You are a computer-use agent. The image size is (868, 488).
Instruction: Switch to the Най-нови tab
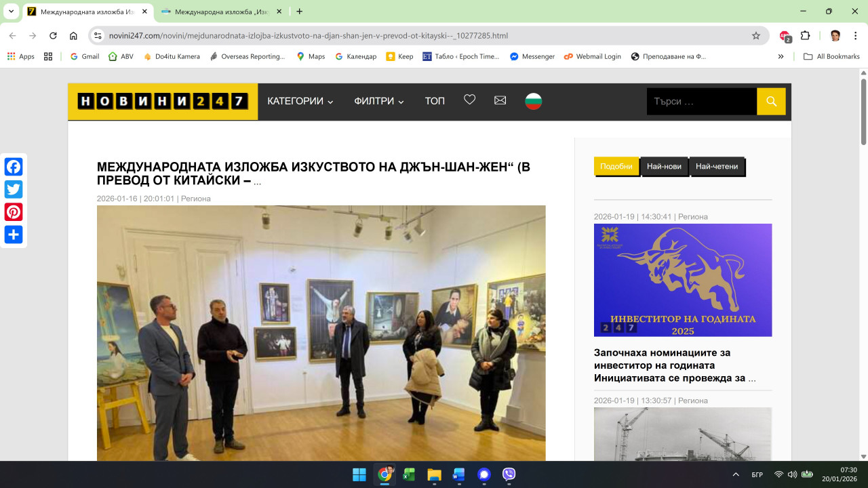point(664,167)
